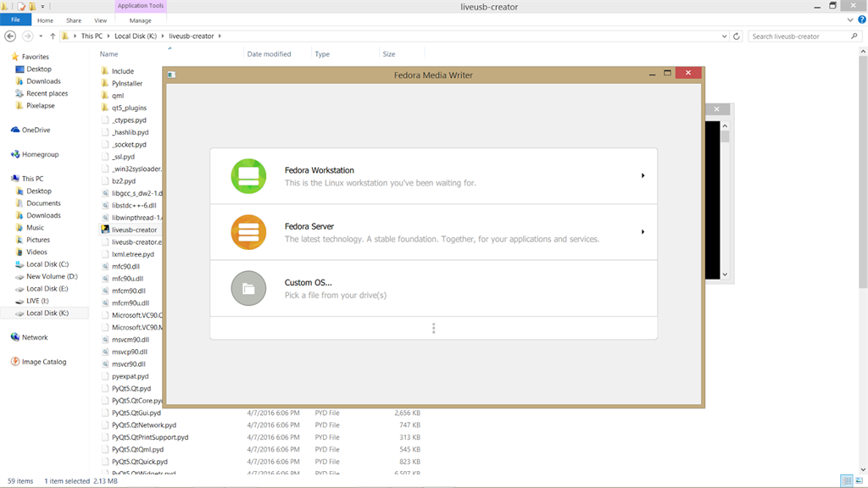
Task: Open Local Disk (C:) drive
Action: coord(47,264)
